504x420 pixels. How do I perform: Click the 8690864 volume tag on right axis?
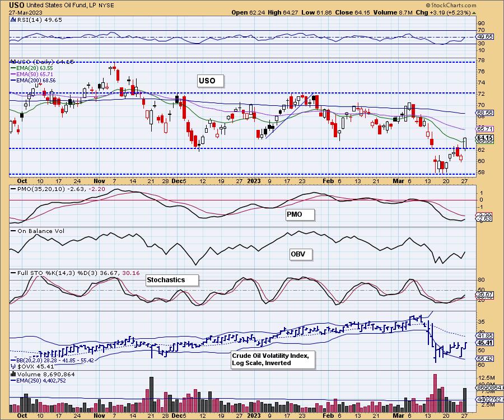tap(489, 388)
